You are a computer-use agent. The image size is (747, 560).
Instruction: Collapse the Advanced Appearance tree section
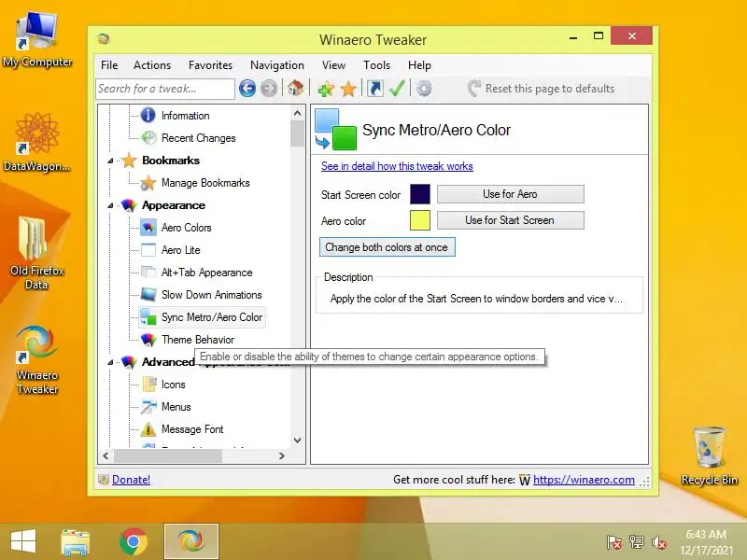point(110,362)
